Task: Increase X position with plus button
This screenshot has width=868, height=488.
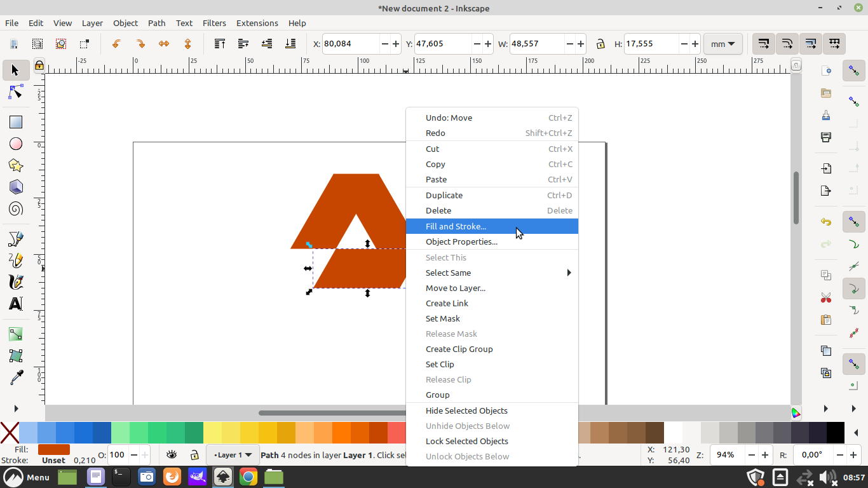Action: click(396, 44)
